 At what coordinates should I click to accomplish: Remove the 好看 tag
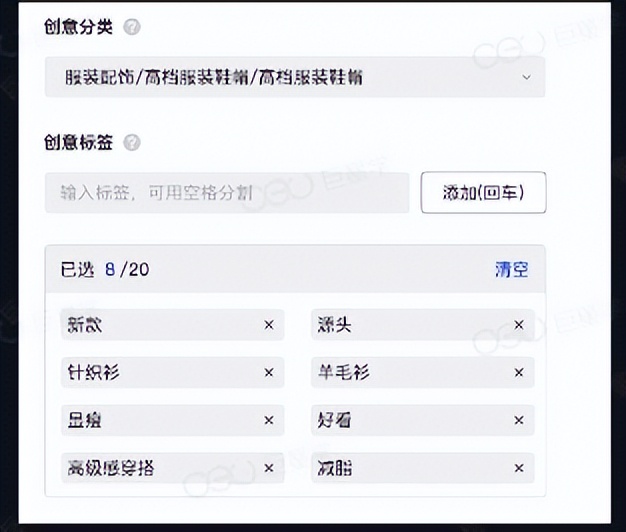click(519, 421)
